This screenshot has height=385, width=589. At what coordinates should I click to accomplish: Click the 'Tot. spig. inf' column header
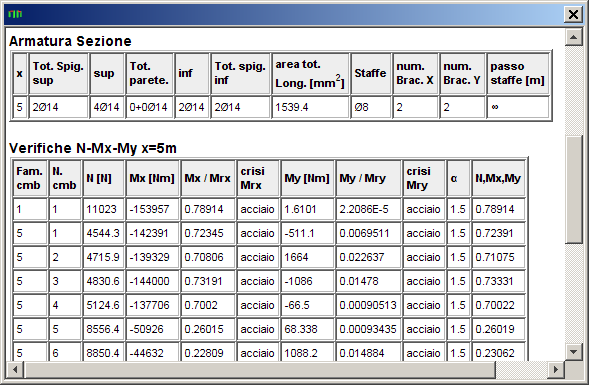pos(240,73)
